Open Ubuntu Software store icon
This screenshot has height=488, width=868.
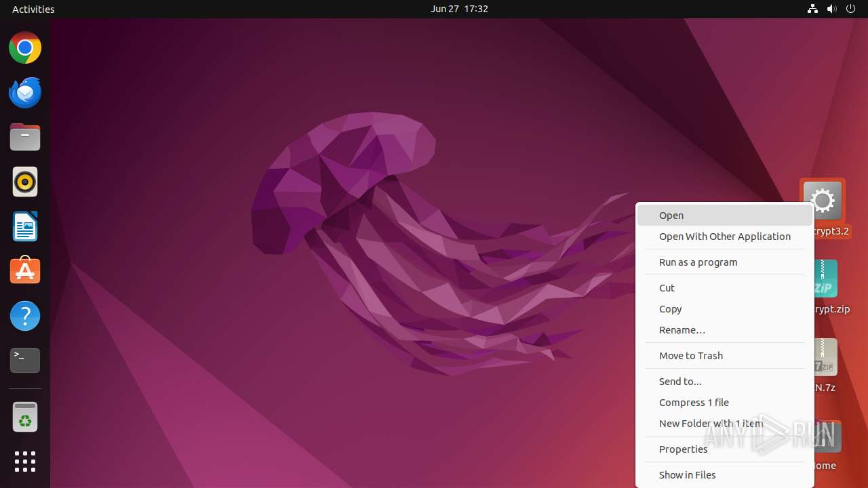point(25,271)
